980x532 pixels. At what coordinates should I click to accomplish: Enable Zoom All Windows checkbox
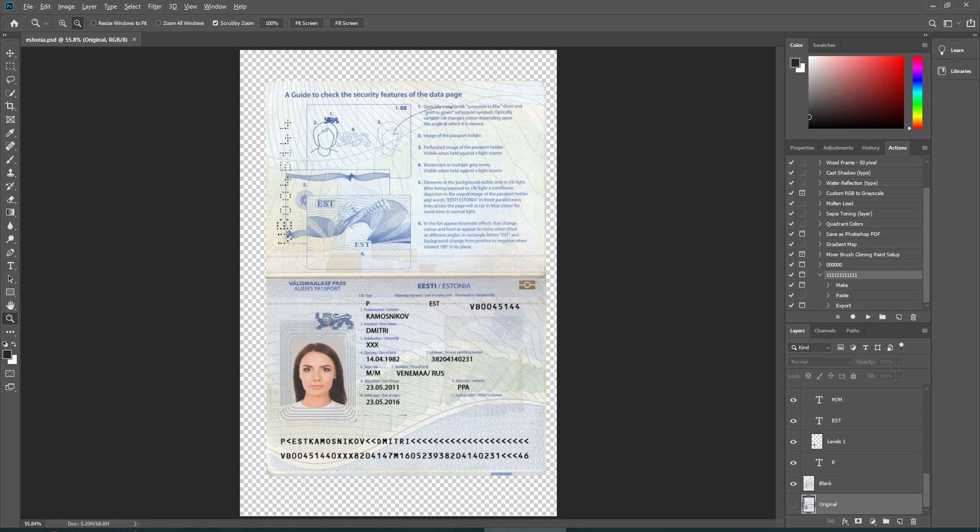pyautogui.click(x=158, y=23)
